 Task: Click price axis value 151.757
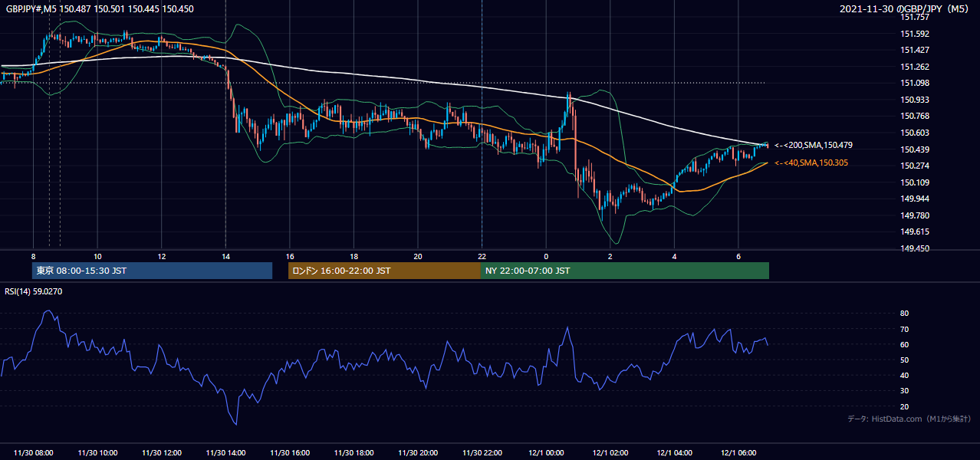point(914,17)
